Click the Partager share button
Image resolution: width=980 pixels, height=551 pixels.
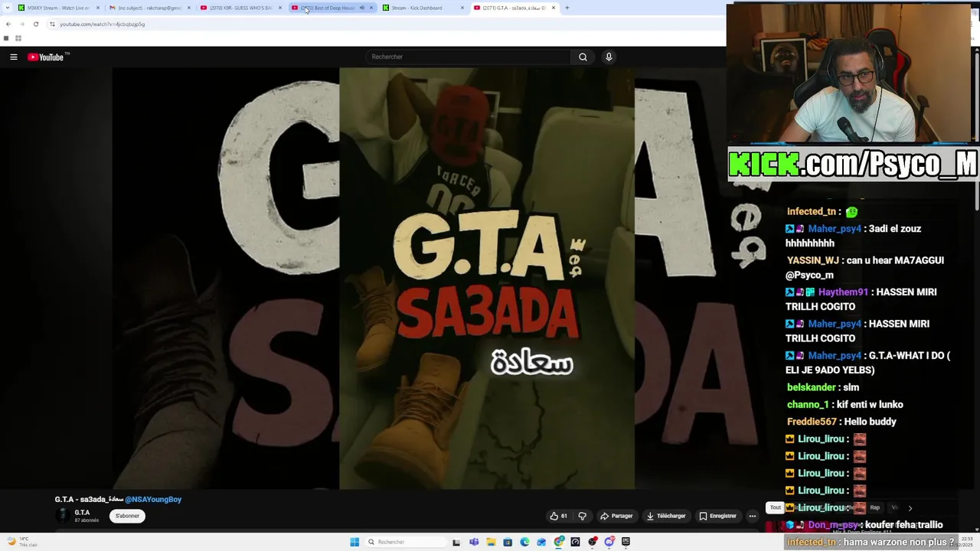(616, 516)
